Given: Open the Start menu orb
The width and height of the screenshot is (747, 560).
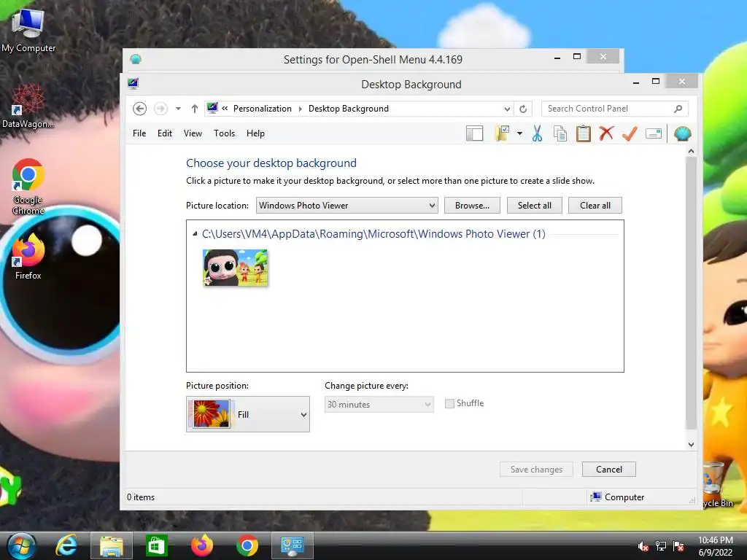Looking at the screenshot, I should 21,545.
